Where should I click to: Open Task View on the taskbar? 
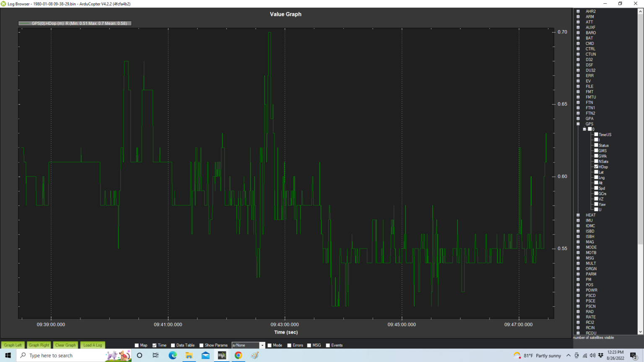click(156, 355)
